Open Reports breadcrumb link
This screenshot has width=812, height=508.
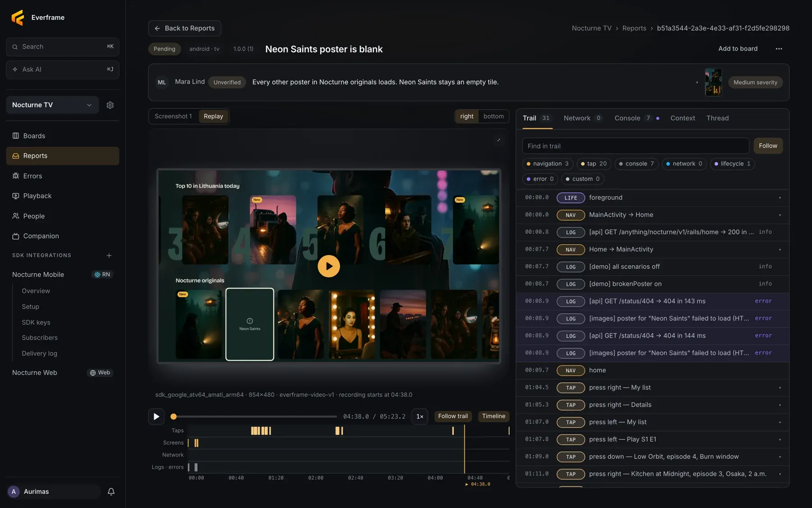pos(634,28)
